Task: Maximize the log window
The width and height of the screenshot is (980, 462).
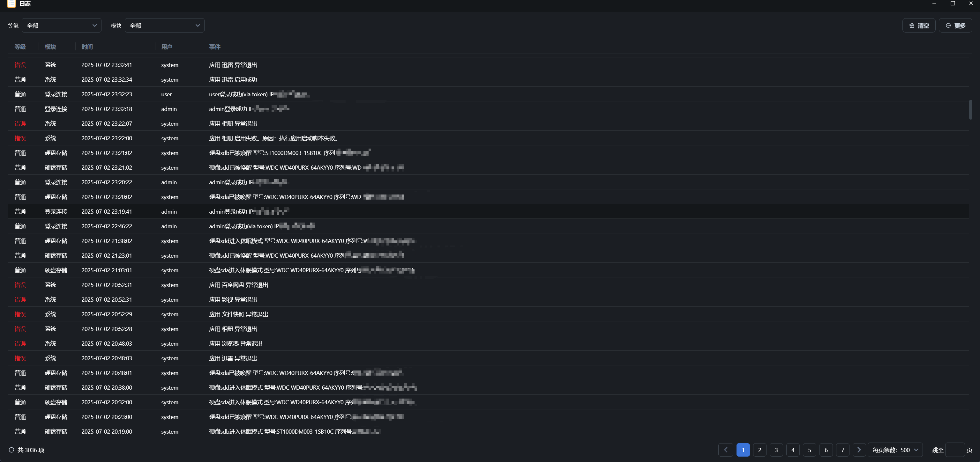Action: [953, 4]
